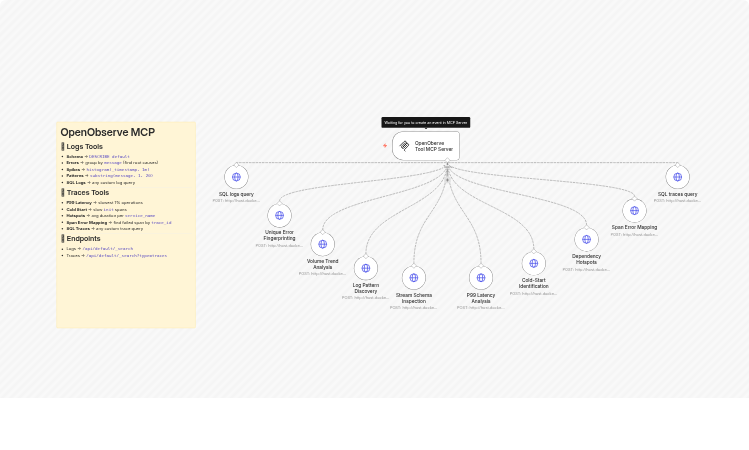
Task: Click the MCP Server trigger icon
Action: (x=405, y=146)
